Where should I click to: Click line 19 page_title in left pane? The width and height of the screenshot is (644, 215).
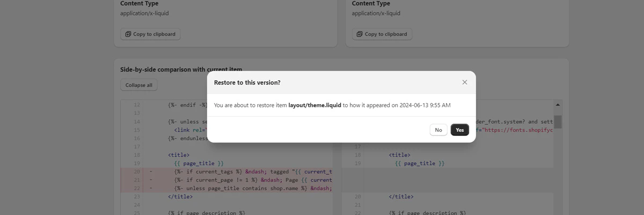coord(199,163)
